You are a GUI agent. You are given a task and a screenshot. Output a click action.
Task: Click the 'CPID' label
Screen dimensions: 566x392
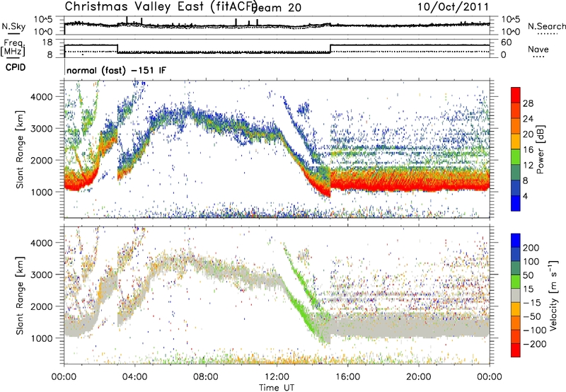tap(16, 67)
